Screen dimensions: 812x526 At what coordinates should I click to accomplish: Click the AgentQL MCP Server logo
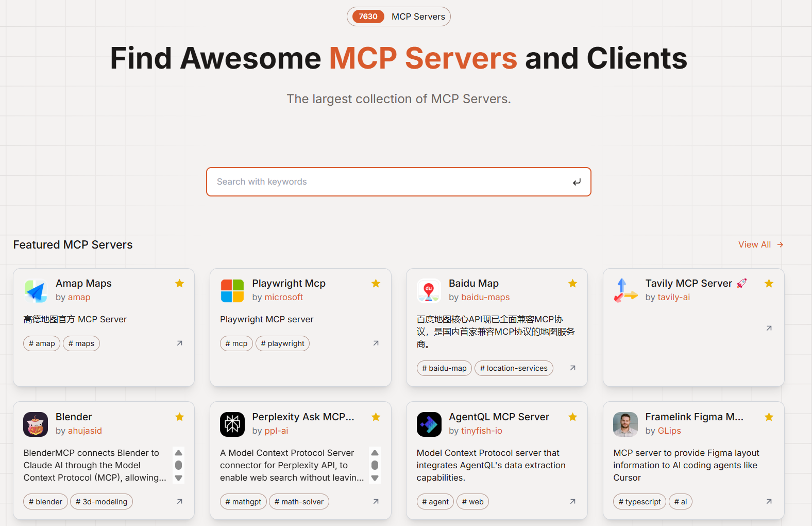(429, 424)
